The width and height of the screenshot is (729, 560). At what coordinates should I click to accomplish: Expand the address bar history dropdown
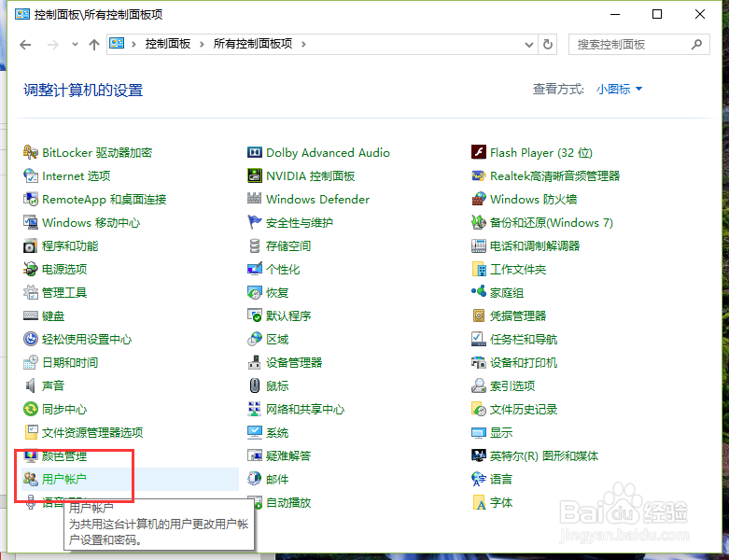click(529, 45)
